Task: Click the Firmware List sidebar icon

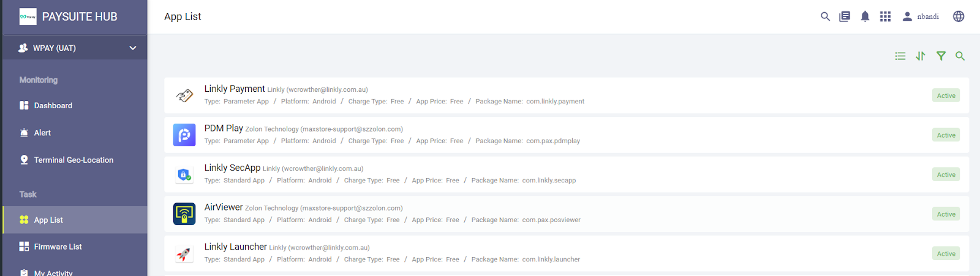Action: 24,247
